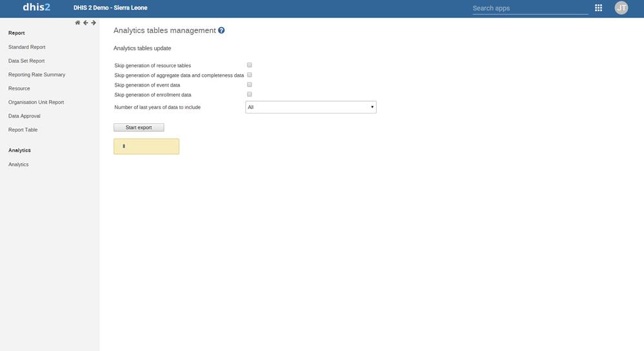Open Number of last years dropdown

click(x=311, y=107)
